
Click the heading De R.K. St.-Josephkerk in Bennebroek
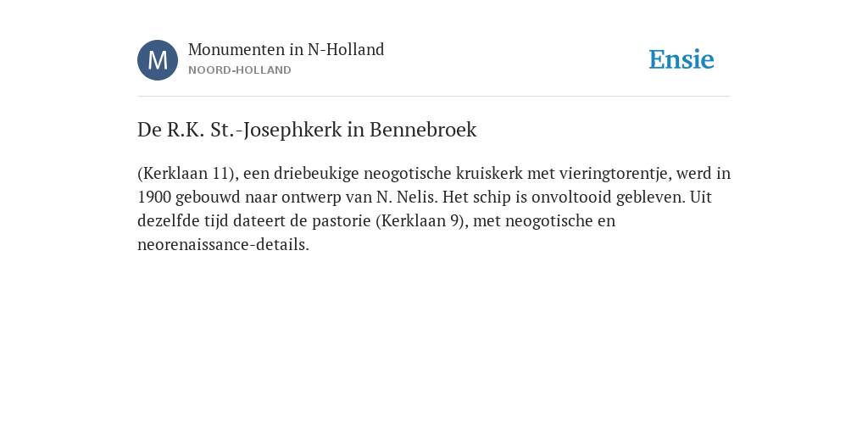coord(307,130)
